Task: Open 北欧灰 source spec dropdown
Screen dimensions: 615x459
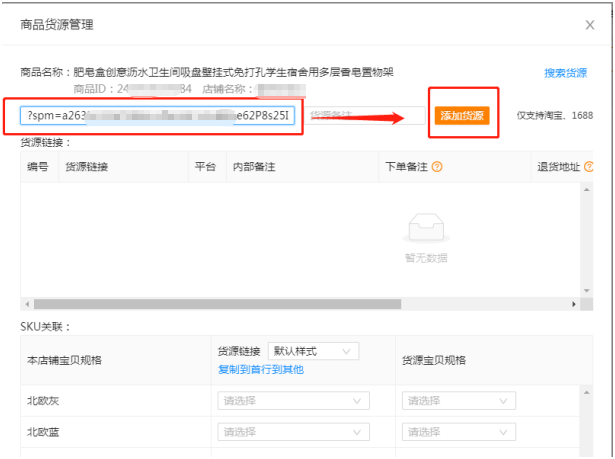Action: pyautogui.click(x=459, y=401)
